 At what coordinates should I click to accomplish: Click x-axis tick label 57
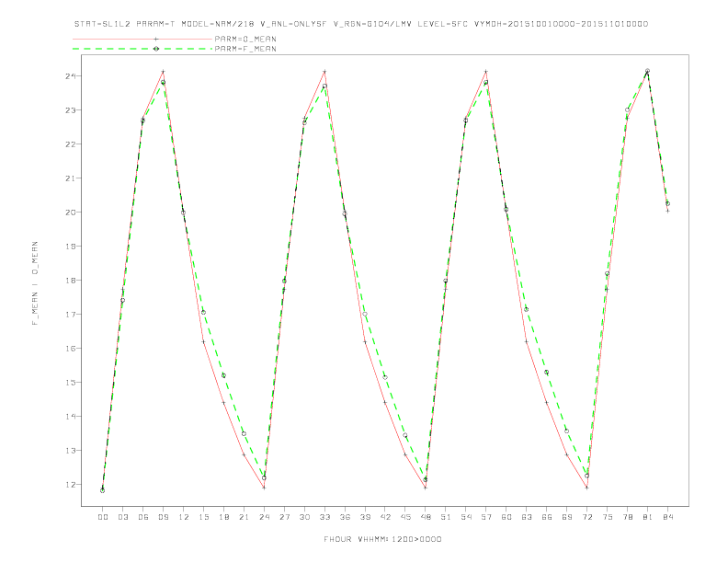pos(486,517)
